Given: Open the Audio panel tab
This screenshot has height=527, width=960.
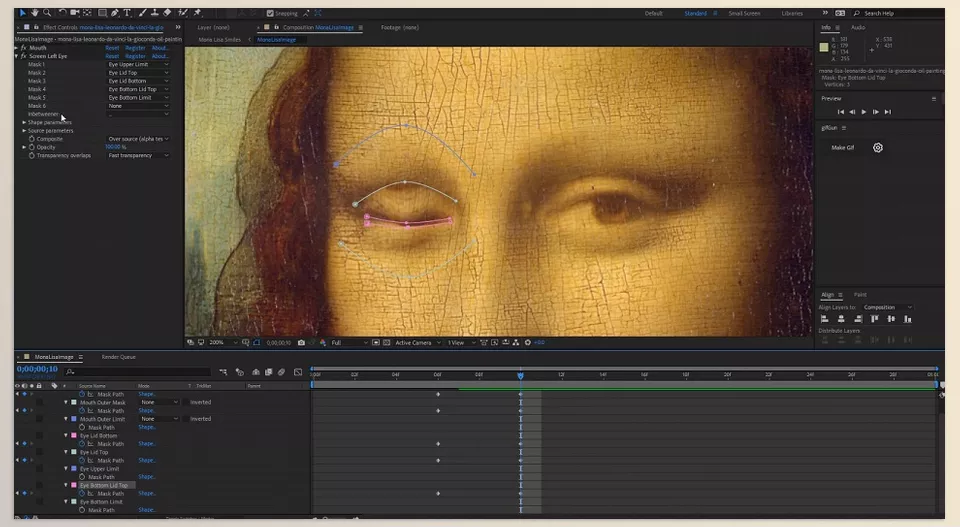Looking at the screenshot, I should (858, 28).
